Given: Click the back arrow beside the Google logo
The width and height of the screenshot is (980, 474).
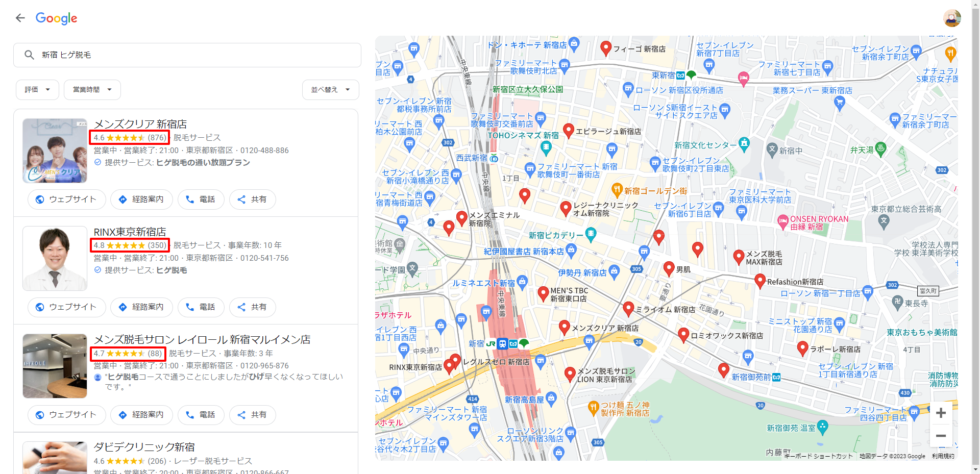Looking at the screenshot, I should (x=20, y=18).
